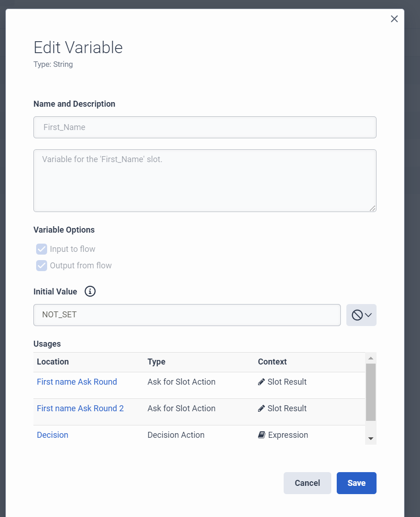420x517 pixels.
Task: Open the NOT_SET mode dropdown button
Action: click(361, 315)
